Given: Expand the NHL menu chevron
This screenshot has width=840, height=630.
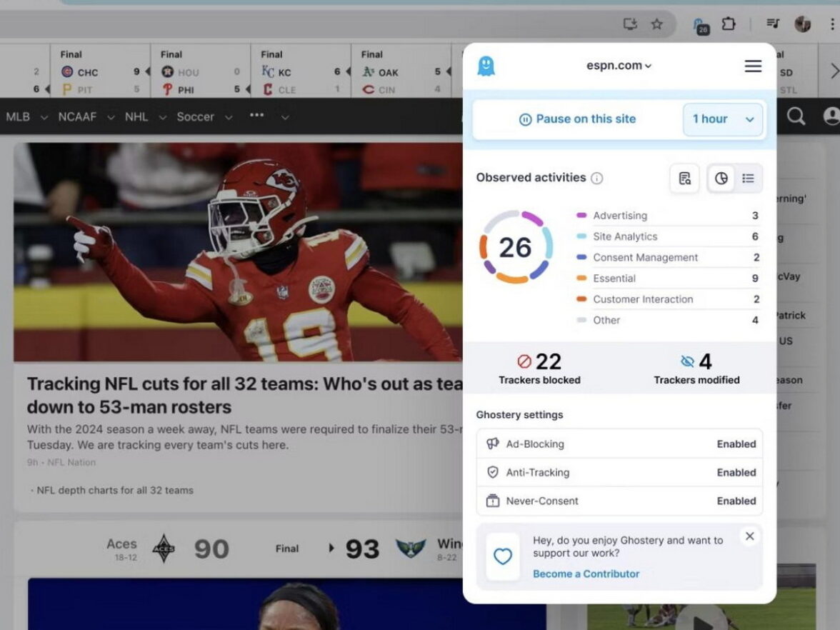Looking at the screenshot, I should click(162, 117).
